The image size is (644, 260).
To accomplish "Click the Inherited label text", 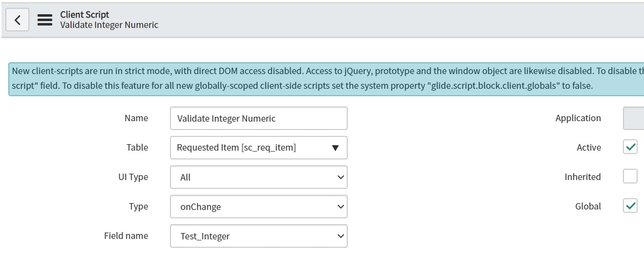I will point(582,177).
